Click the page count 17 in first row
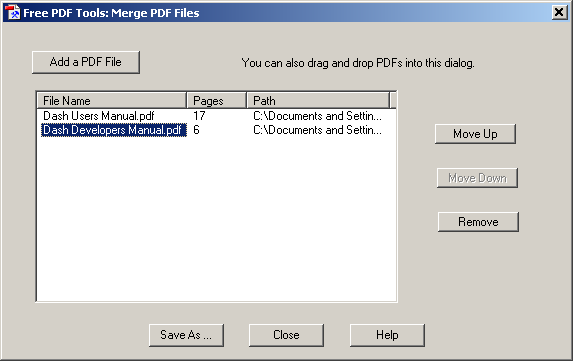Screen dimensions: 573x361 click(199, 116)
